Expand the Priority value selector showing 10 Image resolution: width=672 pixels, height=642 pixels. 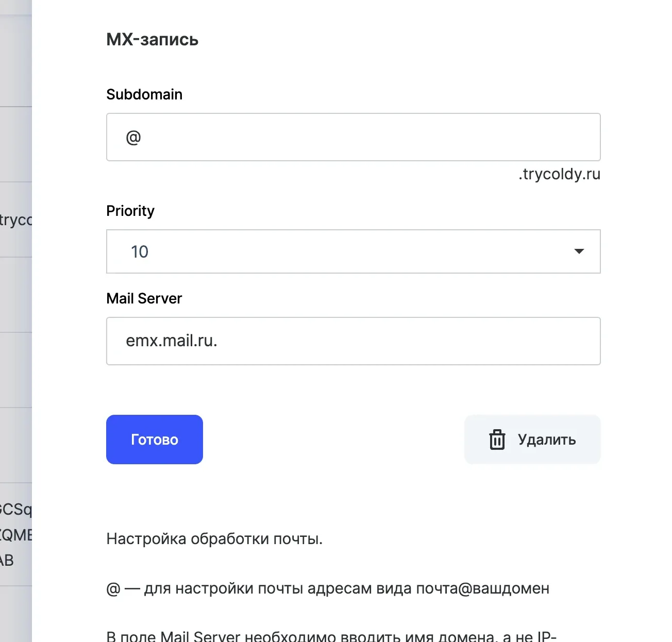[353, 251]
